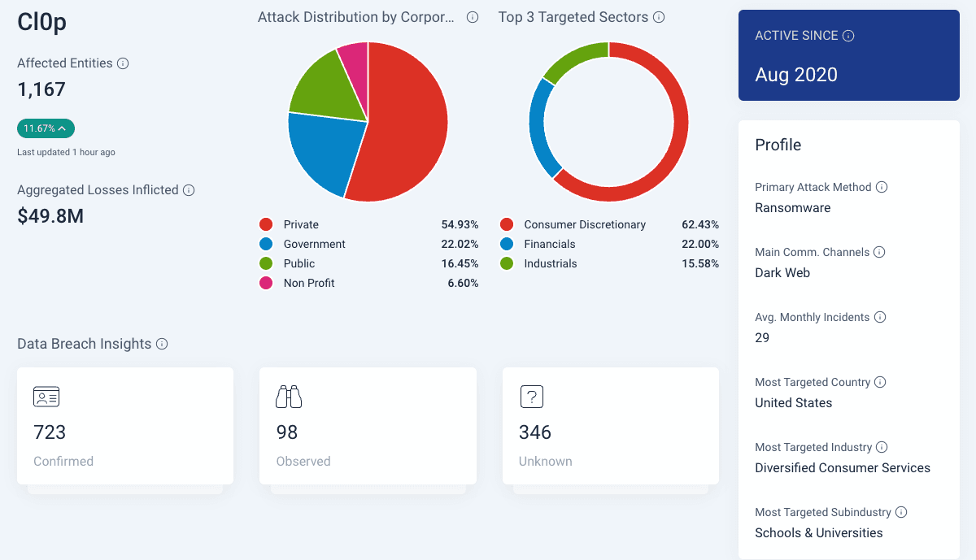Open the Confirmed breaches card

pyautogui.click(x=125, y=425)
